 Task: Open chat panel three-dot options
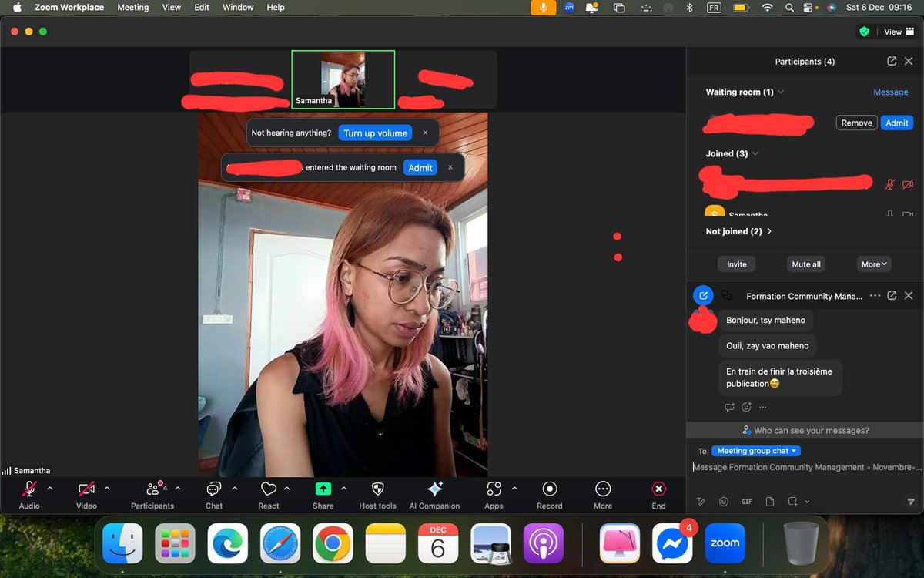[x=875, y=295]
